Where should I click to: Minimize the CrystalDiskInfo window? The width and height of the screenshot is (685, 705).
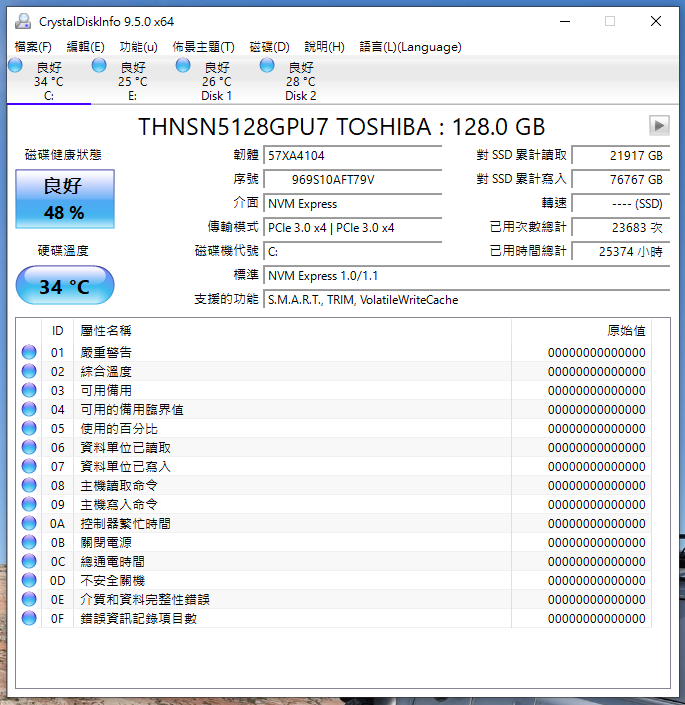pos(565,21)
